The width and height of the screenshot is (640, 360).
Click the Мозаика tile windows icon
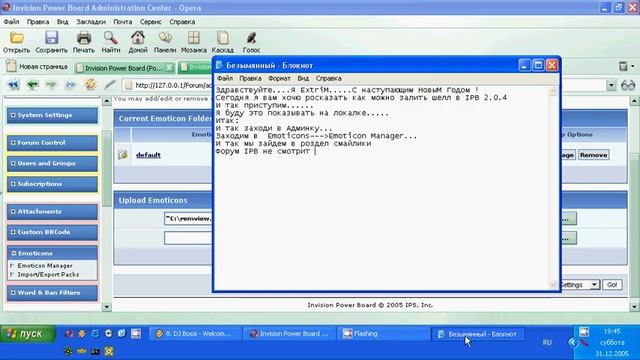pyautogui.click(x=193, y=38)
